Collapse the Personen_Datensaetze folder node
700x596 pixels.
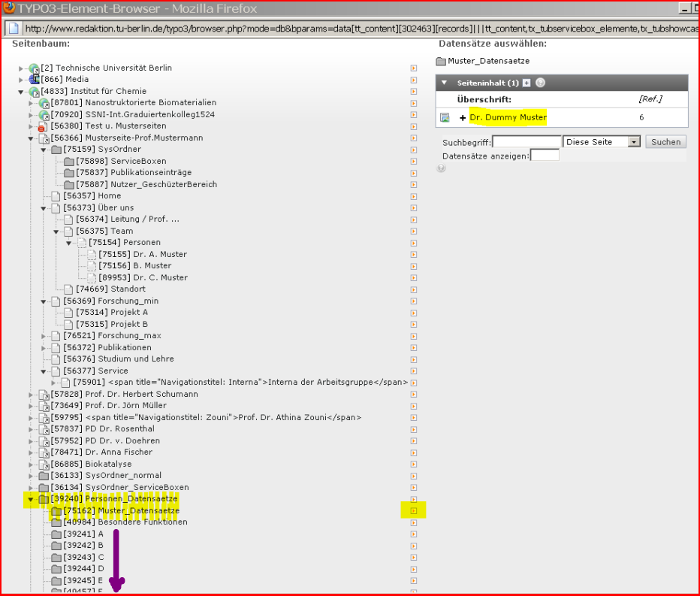click(x=31, y=499)
